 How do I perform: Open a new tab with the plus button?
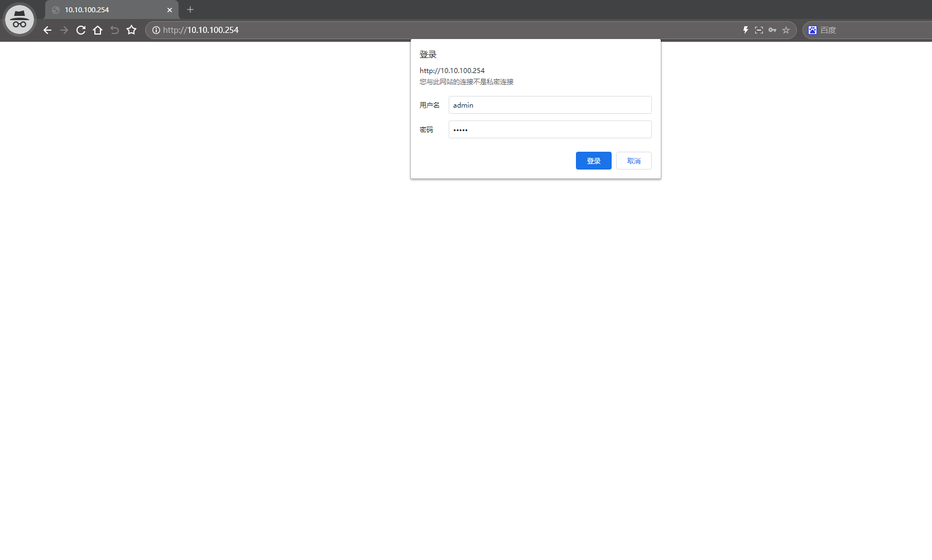(190, 9)
